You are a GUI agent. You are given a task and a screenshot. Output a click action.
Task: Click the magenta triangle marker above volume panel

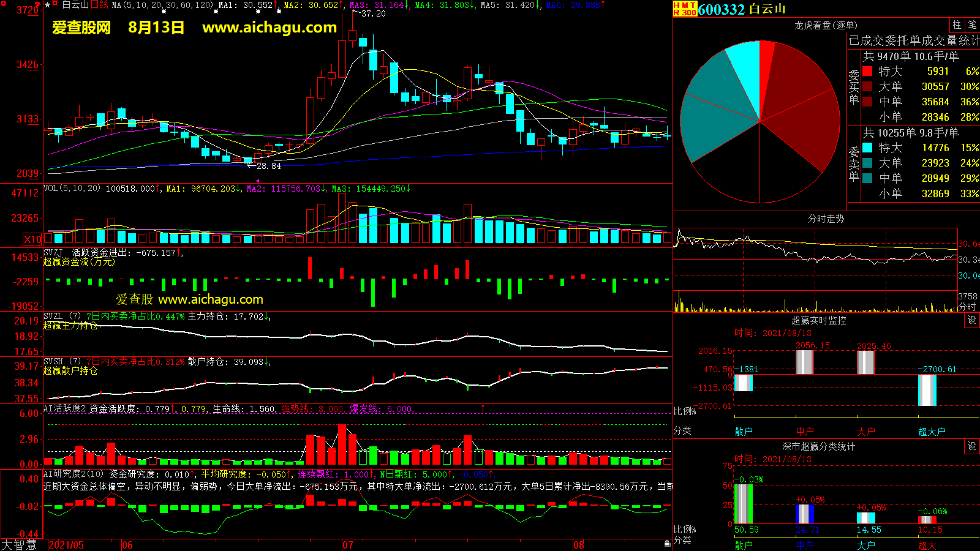[257, 181]
